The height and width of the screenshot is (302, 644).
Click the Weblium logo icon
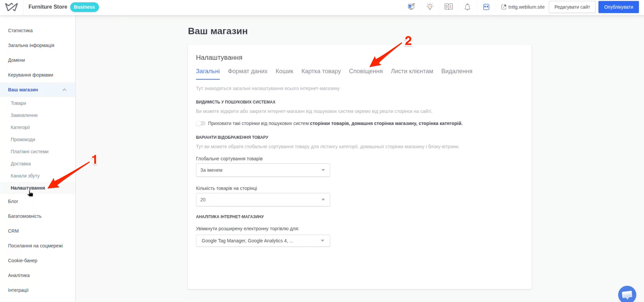pos(12,7)
